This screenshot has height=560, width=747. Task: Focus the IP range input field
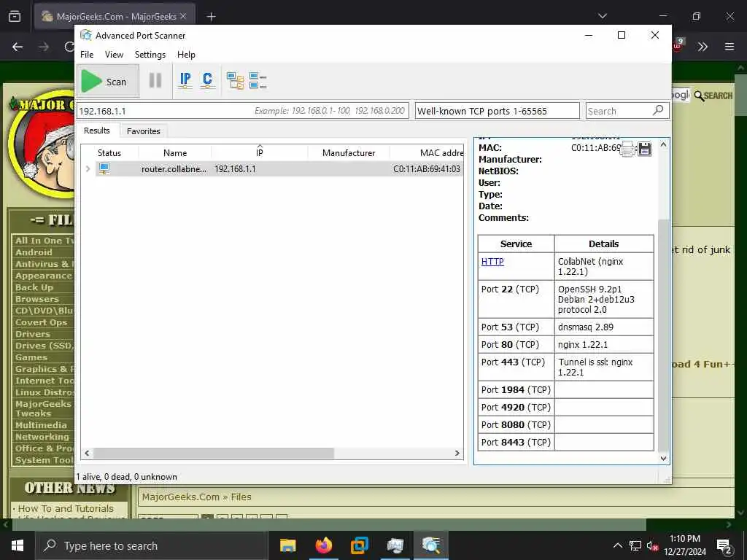tap(242, 111)
